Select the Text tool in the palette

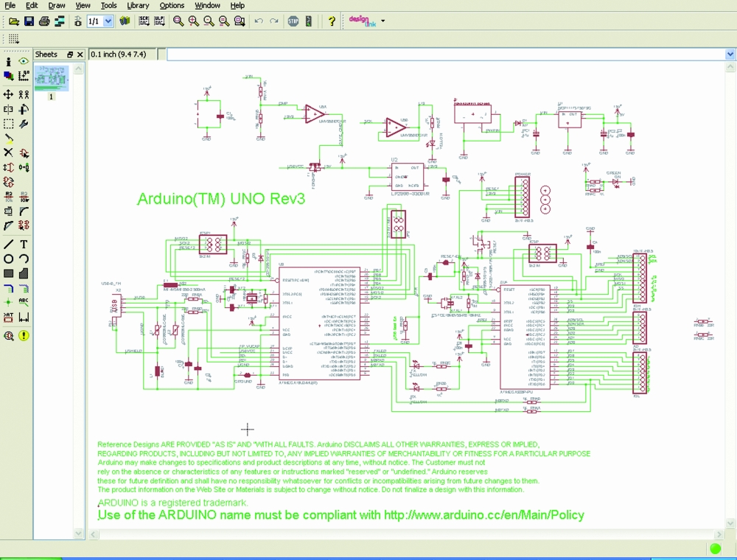(x=24, y=244)
